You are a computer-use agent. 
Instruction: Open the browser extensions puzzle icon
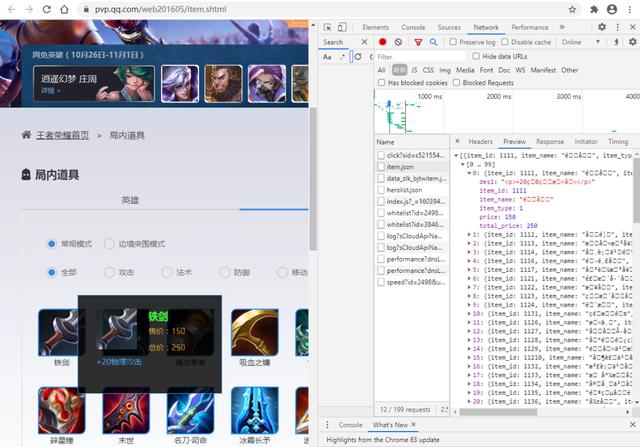594,9
